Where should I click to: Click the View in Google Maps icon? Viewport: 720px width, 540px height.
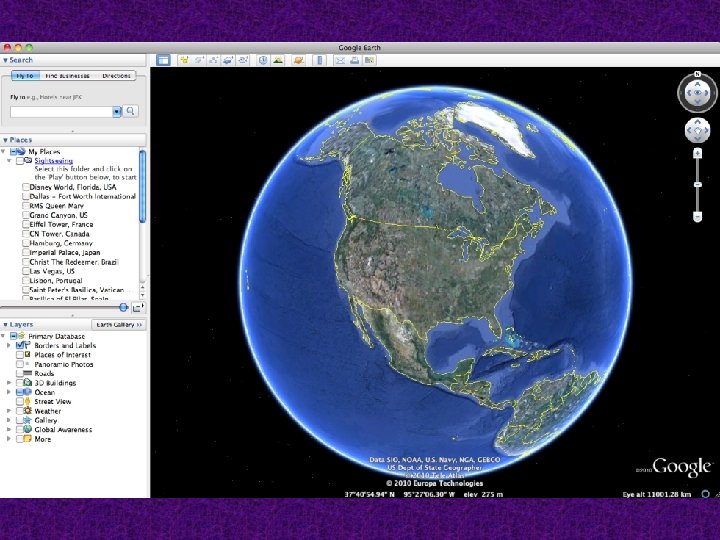[369, 60]
